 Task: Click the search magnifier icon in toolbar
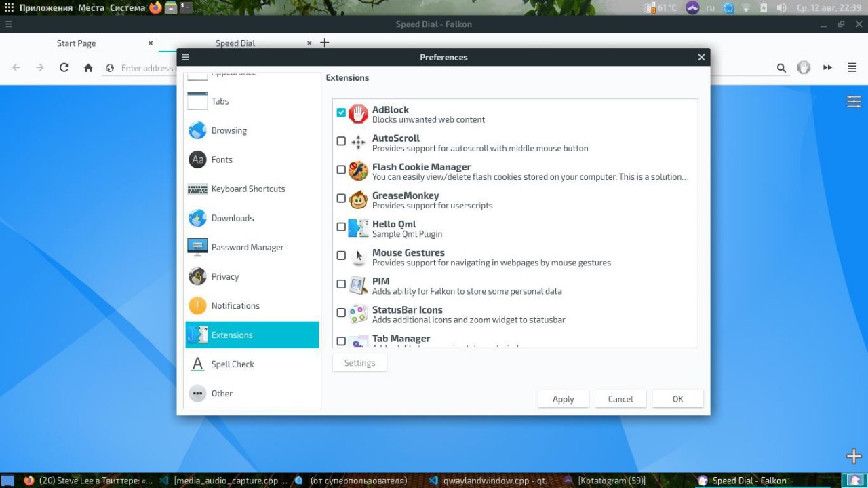point(781,68)
